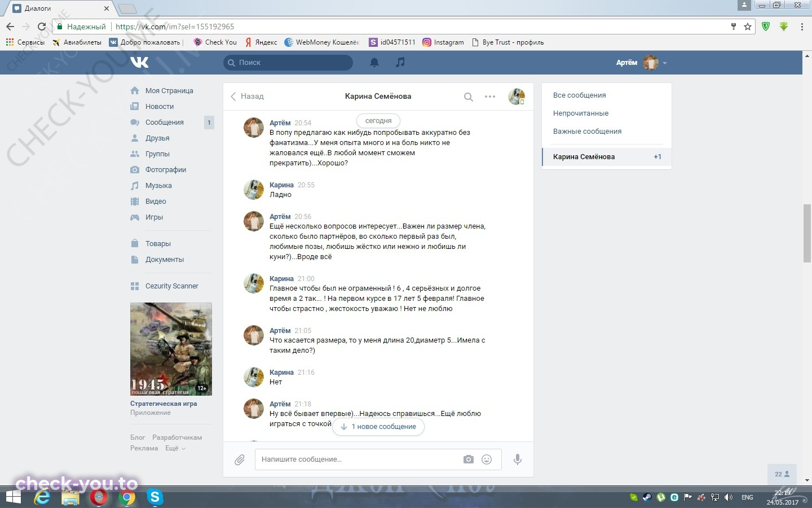Open Фотографии in left menu

166,170
